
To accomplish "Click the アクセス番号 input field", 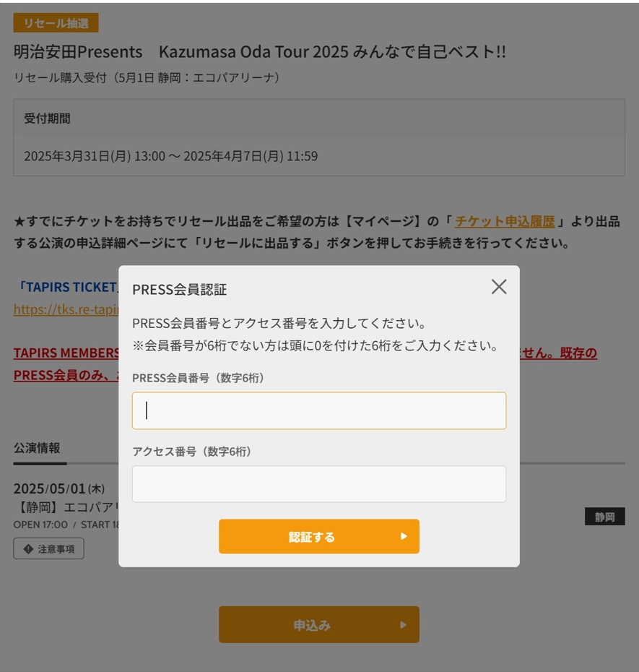I will click(318, 483).
